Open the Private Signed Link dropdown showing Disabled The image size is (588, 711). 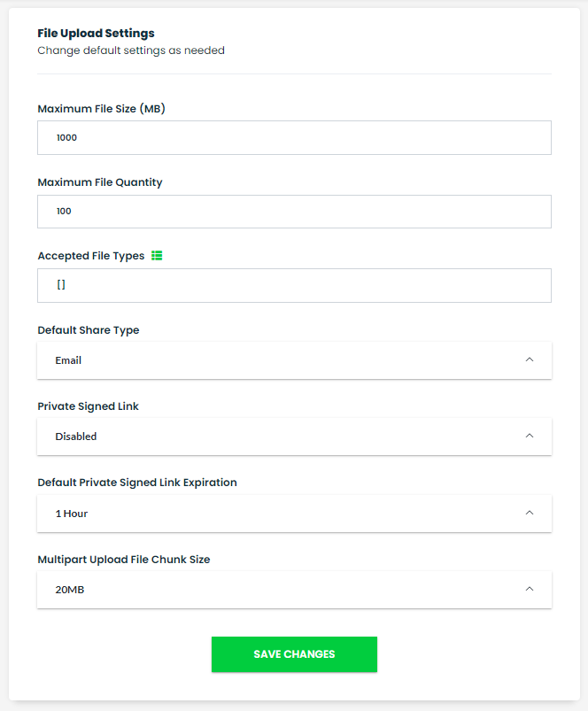coord(283,437)
